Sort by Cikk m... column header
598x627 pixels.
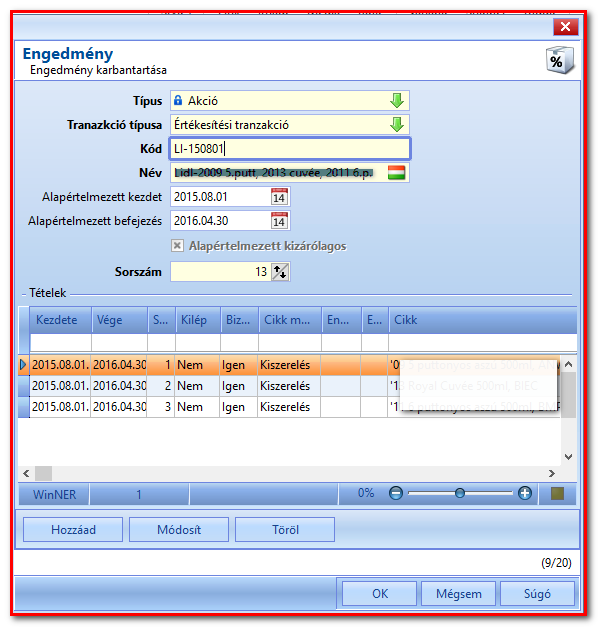tap(290, 320)
